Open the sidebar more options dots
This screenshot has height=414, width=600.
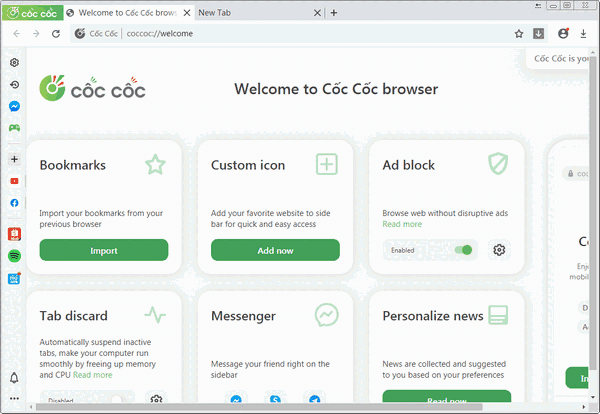click(14, 398)
